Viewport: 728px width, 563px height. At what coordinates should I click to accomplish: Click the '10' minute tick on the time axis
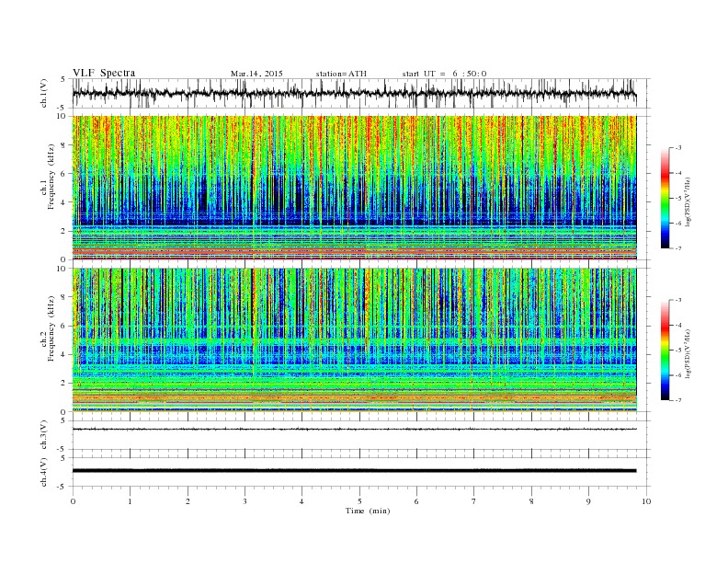(x=647, y=501)
